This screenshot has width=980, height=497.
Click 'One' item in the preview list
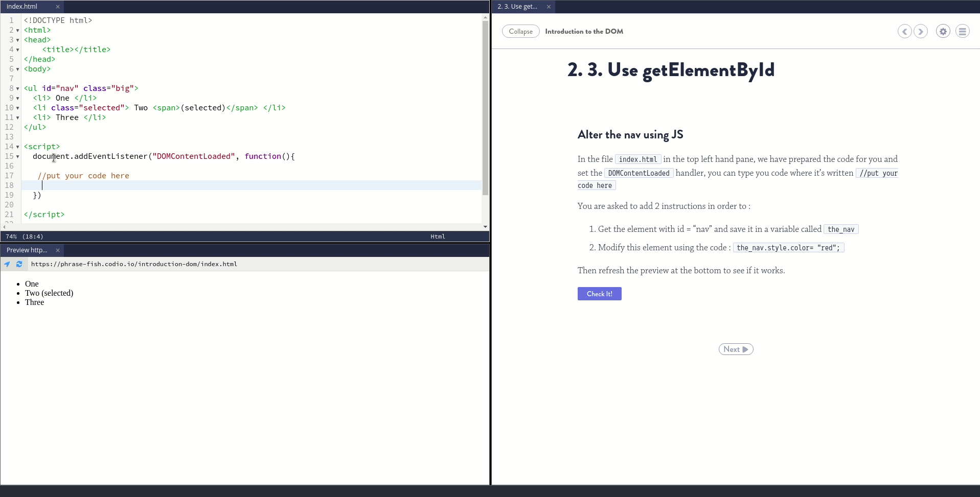(32, 284)
